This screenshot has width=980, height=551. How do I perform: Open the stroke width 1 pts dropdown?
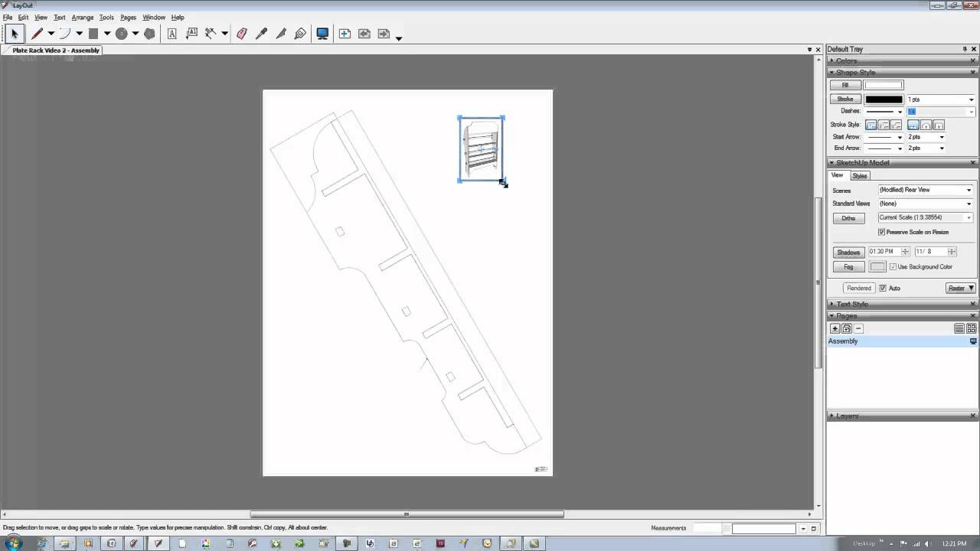941,99
